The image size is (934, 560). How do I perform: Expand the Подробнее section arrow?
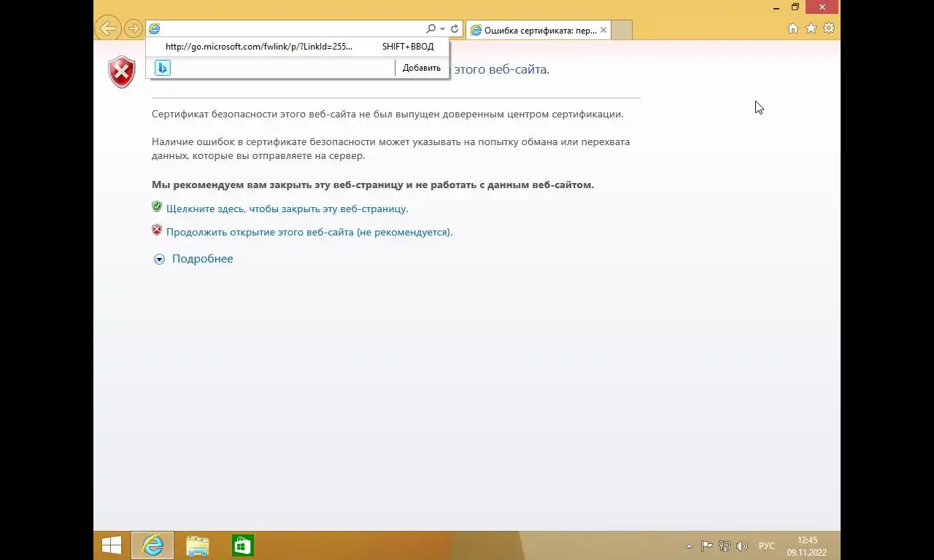tap(159, 259)
